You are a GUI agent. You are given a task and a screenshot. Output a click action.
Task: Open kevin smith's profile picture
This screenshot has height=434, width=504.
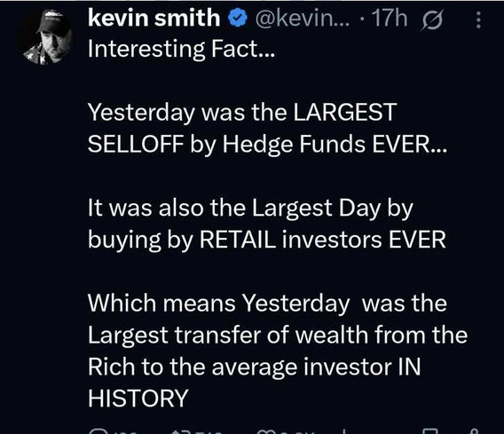(x=47, y=37)
